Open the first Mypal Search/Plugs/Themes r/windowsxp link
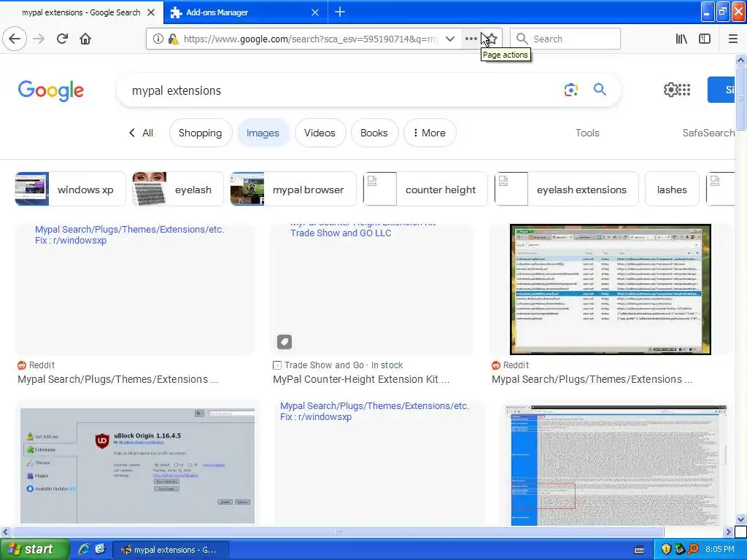The image size is (747, 560). click(x=129, y=235)
